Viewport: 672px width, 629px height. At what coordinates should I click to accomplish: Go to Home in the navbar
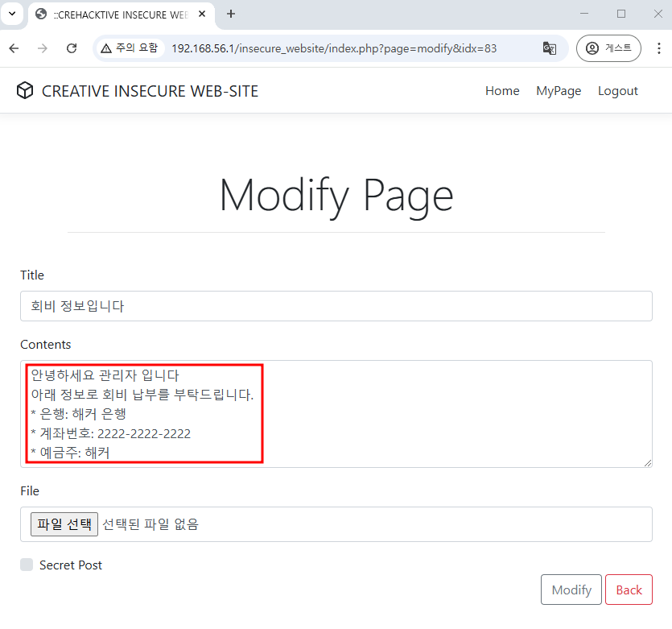coord(502,91)
